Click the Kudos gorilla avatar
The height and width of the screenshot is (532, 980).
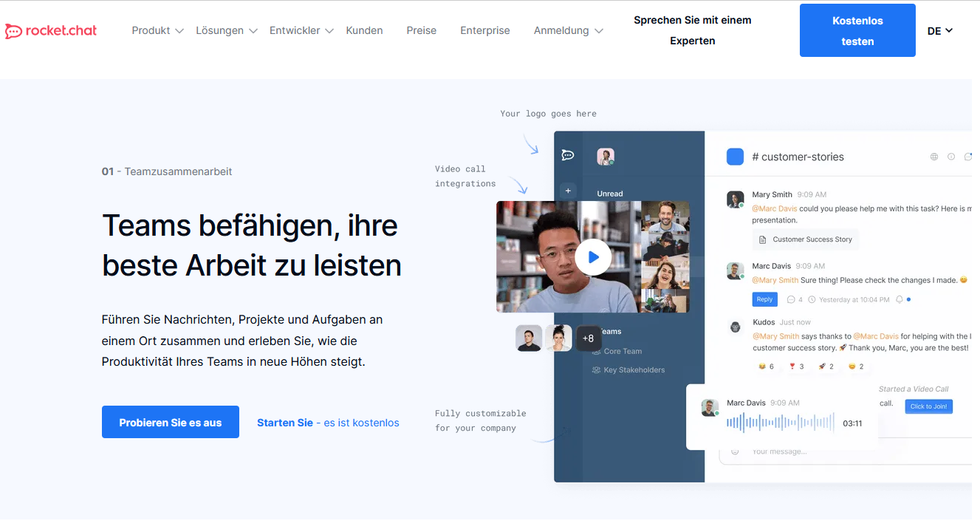(735, 327)
